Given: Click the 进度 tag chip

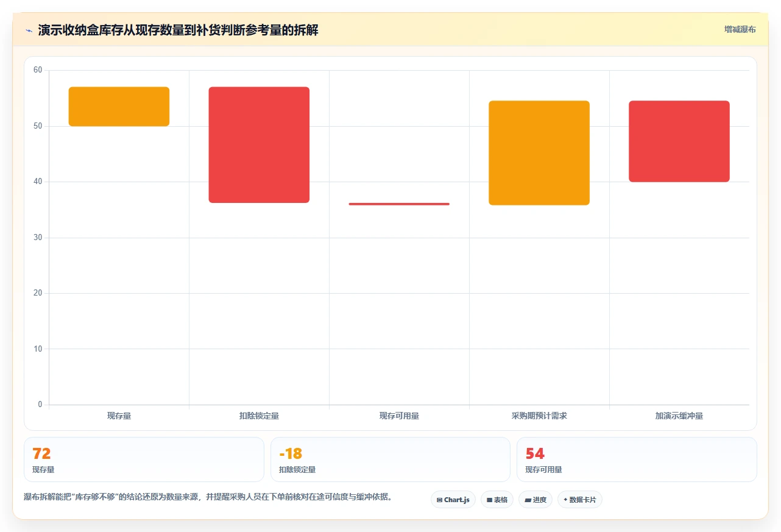Looking at the screenshot, I should pyautogui.click(x=535, y=500).
